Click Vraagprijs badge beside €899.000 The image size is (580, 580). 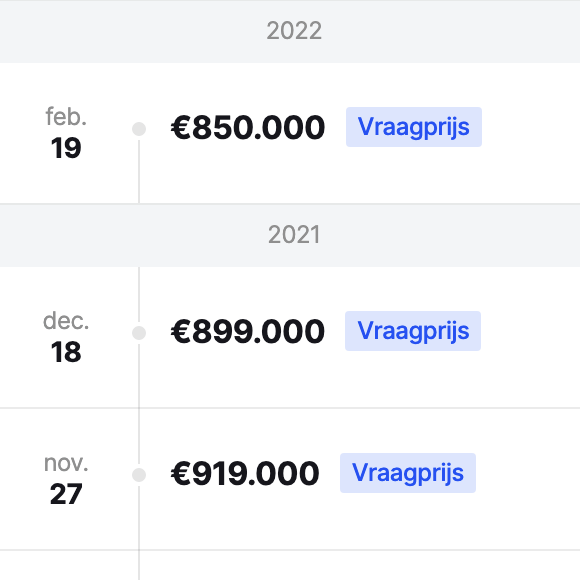pyautogui.click(x=413, y=331)
